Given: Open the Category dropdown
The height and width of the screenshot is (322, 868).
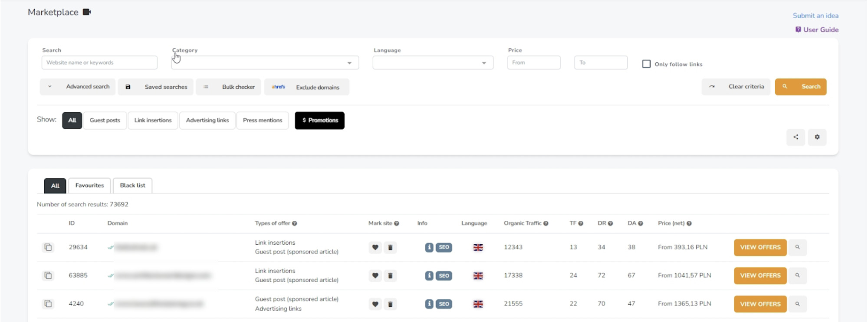Looking at the screenshot, I should [x=265, y=63].
